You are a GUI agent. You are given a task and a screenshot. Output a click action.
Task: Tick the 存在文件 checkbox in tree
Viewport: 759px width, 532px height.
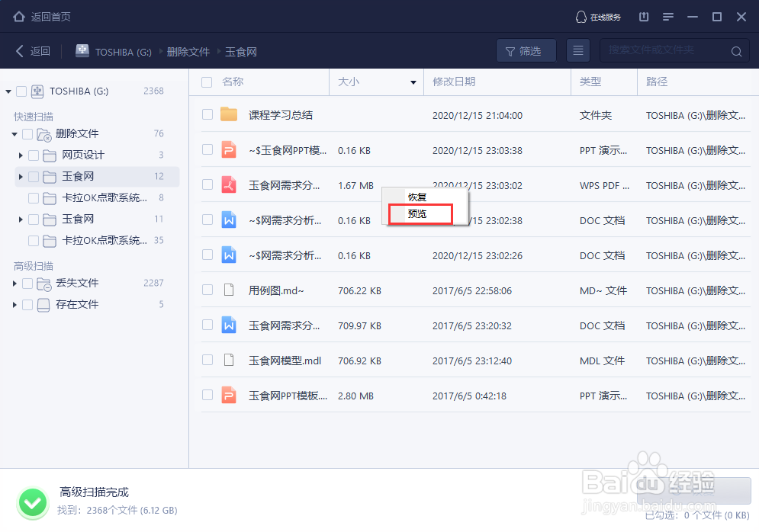point(27,305)
